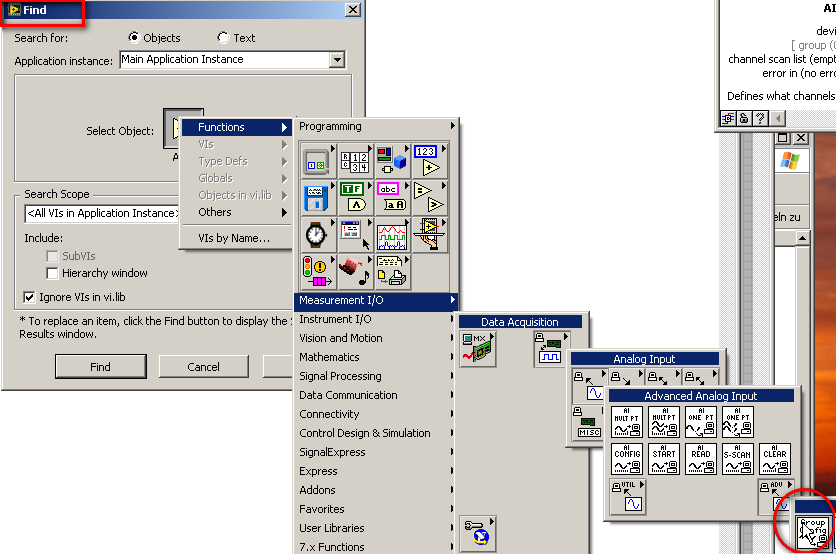The height and width of the screenshot is (554, 836).
Task: Open the Graphics & Sound palette icon
Action: [356, 271]
